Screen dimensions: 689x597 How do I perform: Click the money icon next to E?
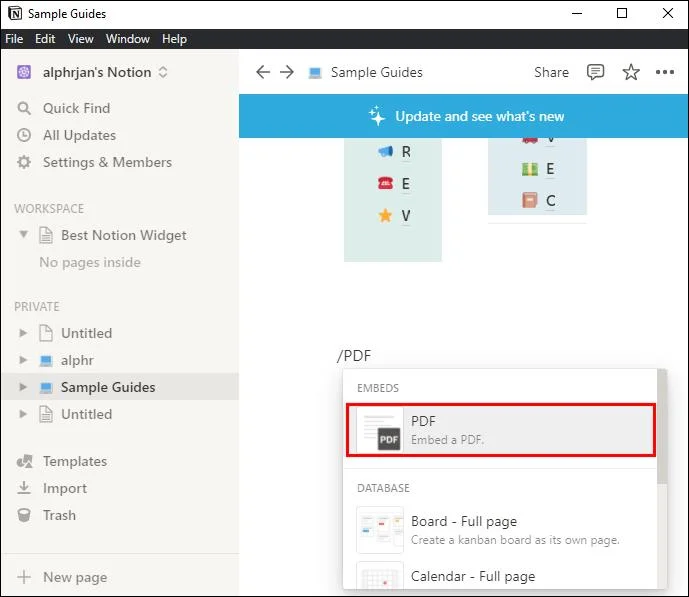tap(529, 169)
